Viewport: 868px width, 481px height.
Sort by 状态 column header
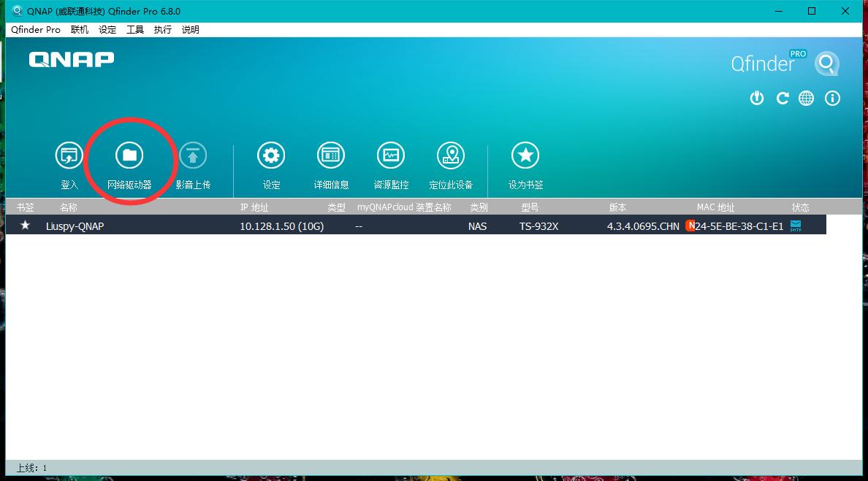point(801,207)
